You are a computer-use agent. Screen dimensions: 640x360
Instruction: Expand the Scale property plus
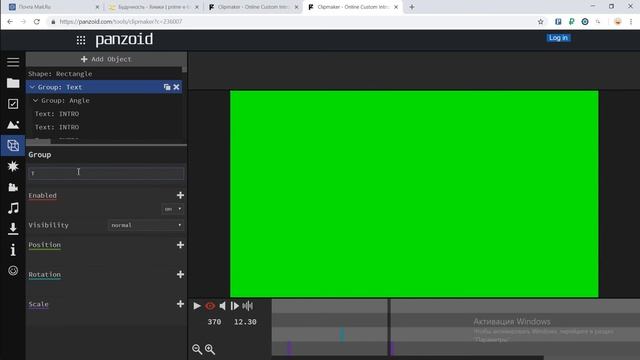(180, 304)
